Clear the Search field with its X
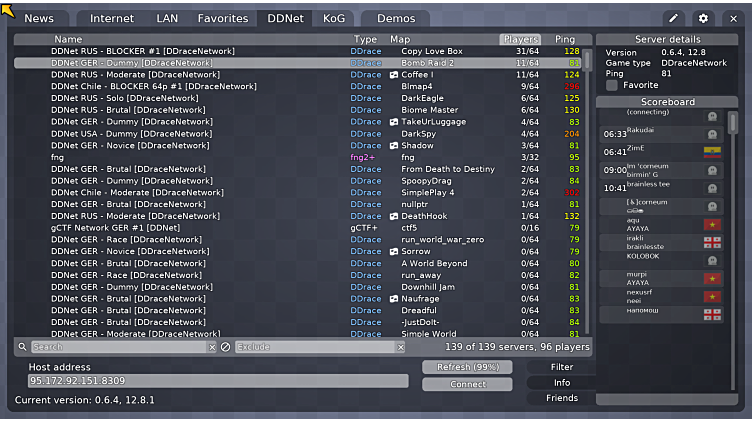This screenshot has height=423, width=752. pos(212,347)
